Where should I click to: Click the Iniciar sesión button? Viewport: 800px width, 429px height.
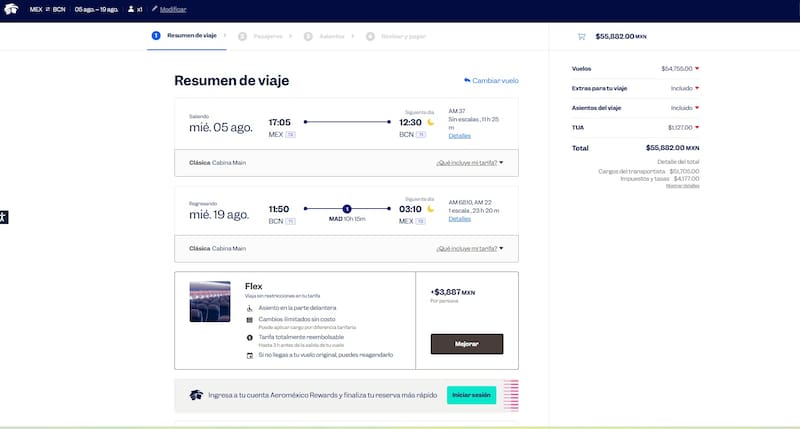[471, 395]
